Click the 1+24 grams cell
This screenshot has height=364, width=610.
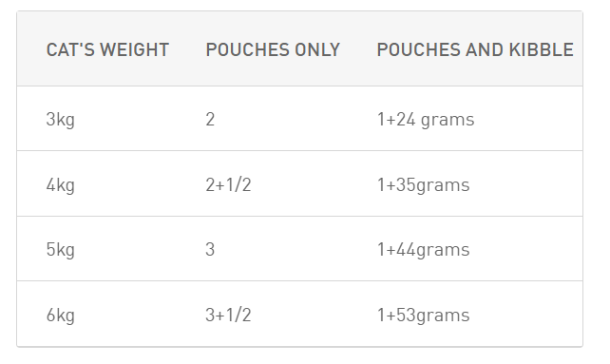click(x=426, y=119)
